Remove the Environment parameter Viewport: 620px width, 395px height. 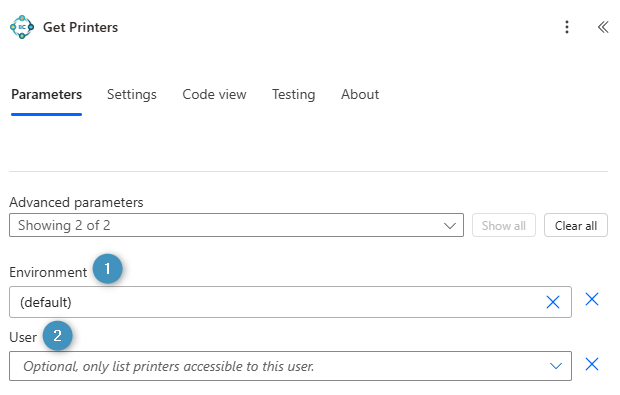coord(592,299)
